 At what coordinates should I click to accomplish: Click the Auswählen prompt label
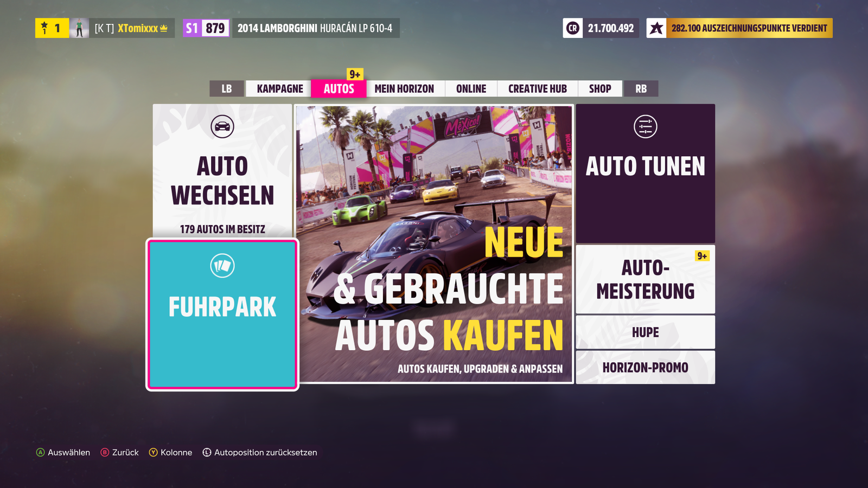click(69, 452)
